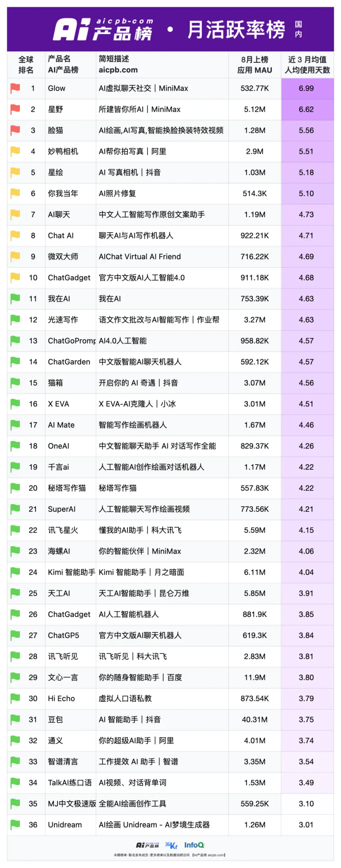Click the AI产品榜 logo in header
Viewport: 341px width, 868px height.
click(103, 30)
